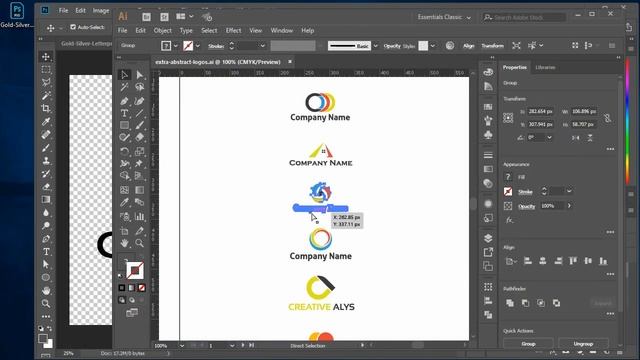The width and height of the screenshot is (640, 360).
Task: Choose Illustrator's Rectangle tool
Action: [x=124, y=125]
